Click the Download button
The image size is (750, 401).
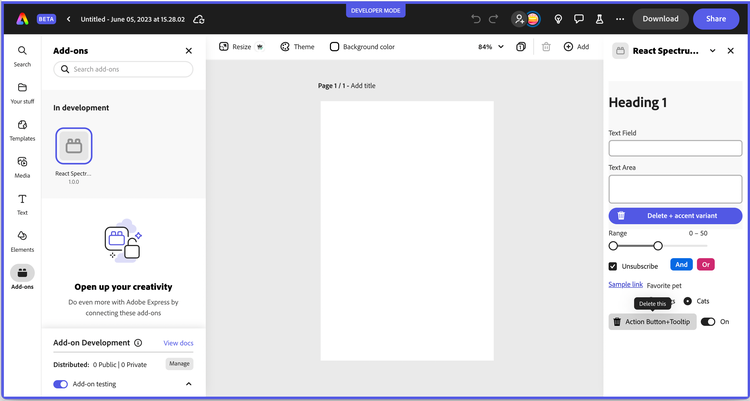tap(661, 19)
